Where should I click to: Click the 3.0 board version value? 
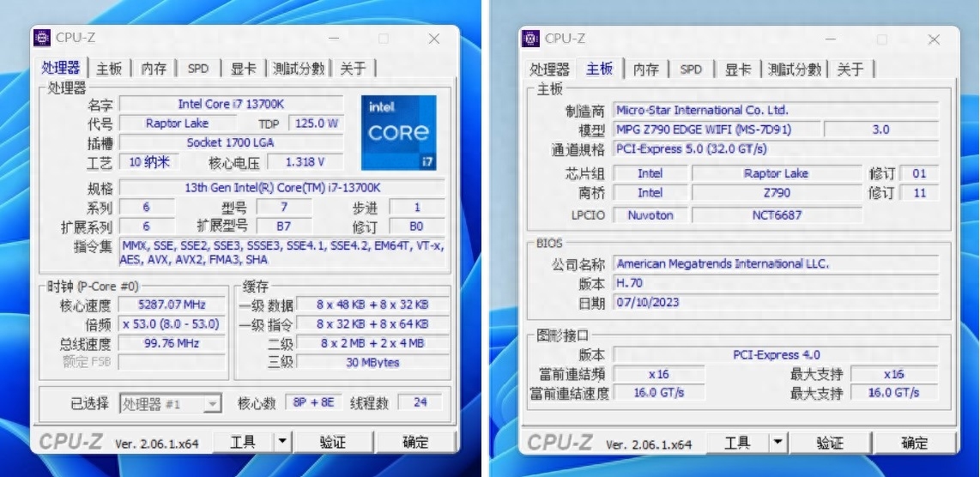(x=881, y=130)
